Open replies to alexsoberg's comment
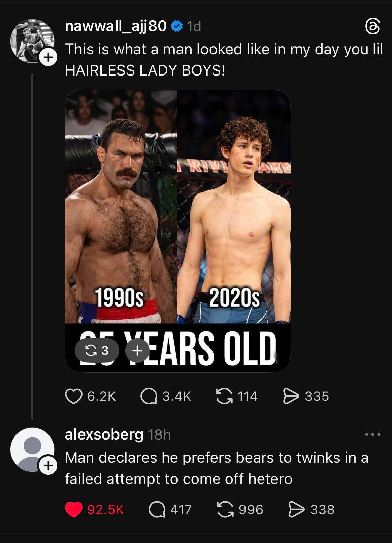This screenshot has width=392, height=543. [157, 509]
